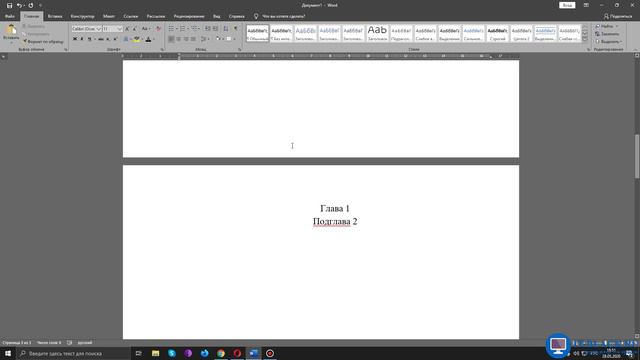Apply the Strong (Строгий) style
The image size is (640, 360).
[x=497, y=33]
